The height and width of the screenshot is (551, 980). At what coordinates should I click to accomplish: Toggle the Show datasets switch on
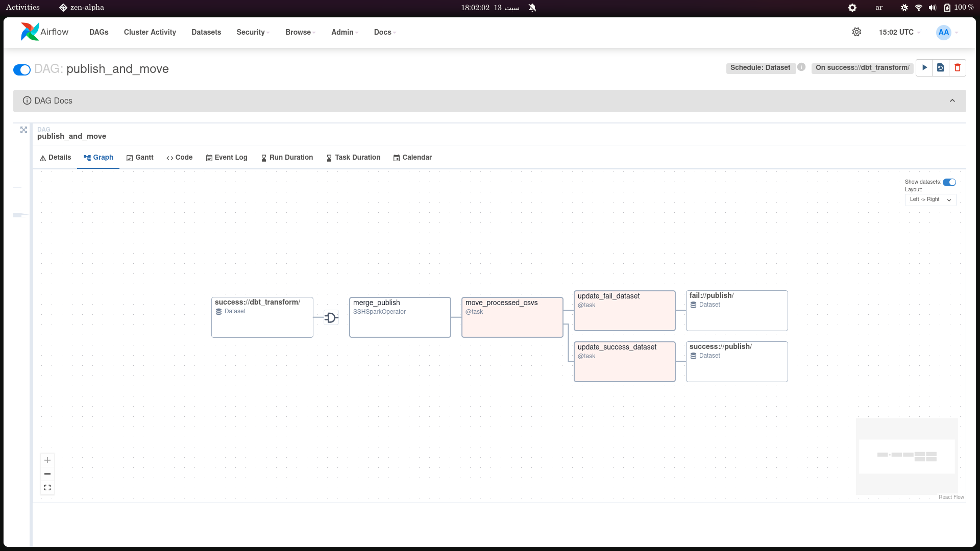coord(950,182)
